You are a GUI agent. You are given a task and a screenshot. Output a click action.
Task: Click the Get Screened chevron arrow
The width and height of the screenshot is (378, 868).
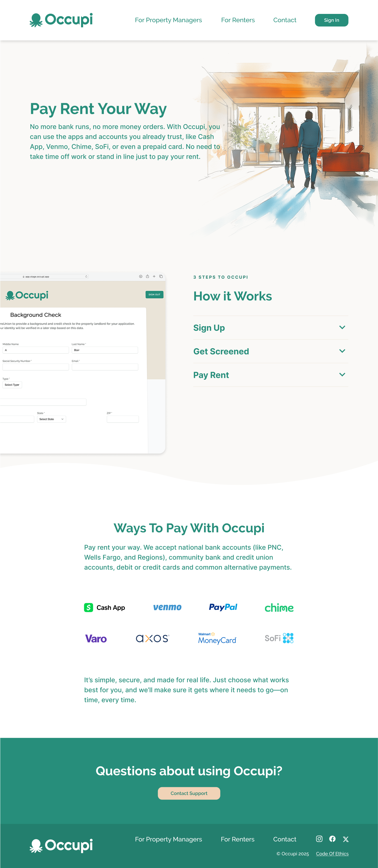point(342,351)
